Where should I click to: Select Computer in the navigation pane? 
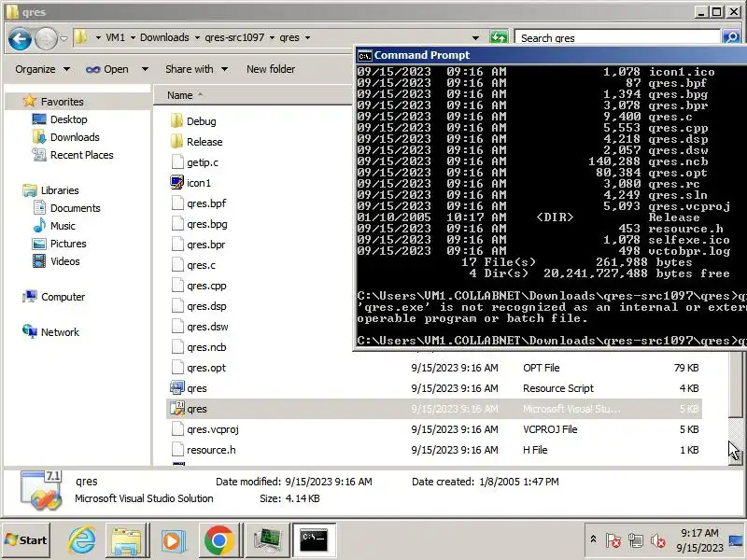click(63, 297)
